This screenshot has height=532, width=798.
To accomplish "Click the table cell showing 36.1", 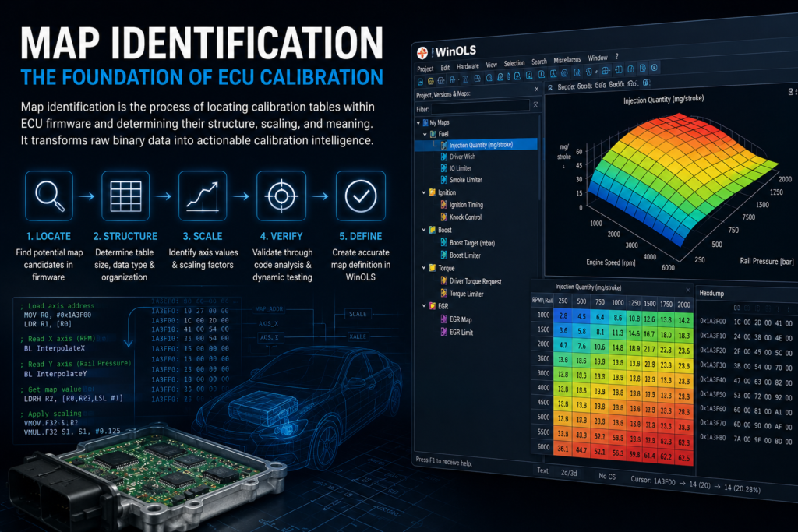I will click(x=563, y=449).
